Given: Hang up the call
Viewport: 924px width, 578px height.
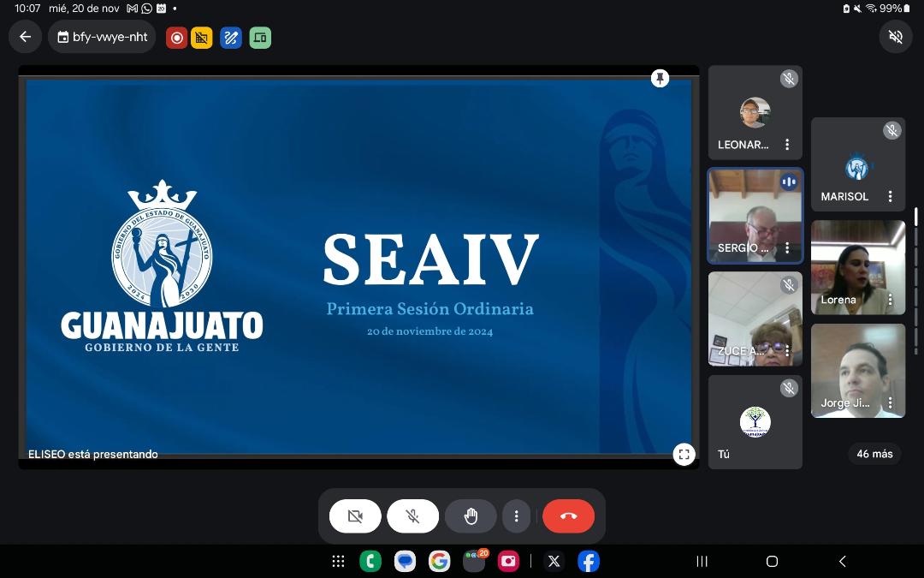Looking at the screenshot, I should point(568,516).
